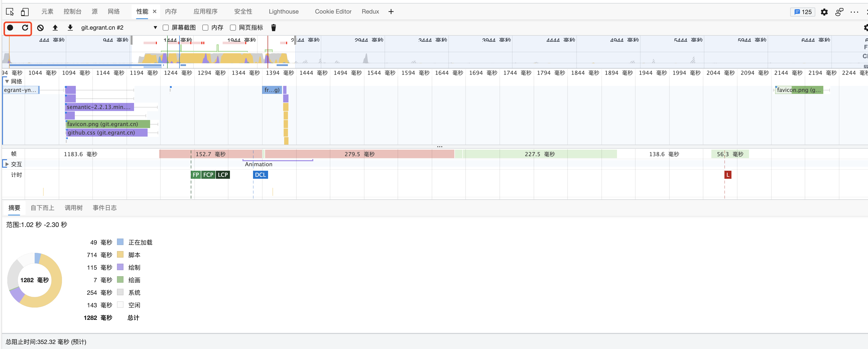Screen dimensions: 868x349
Task: Open the Lighthouse panel tab
Action: (283, 12)
